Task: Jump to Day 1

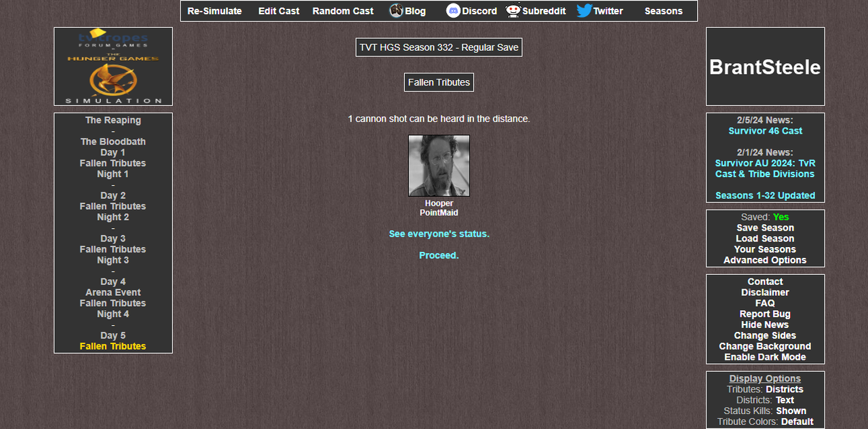Action: [113, 153]
